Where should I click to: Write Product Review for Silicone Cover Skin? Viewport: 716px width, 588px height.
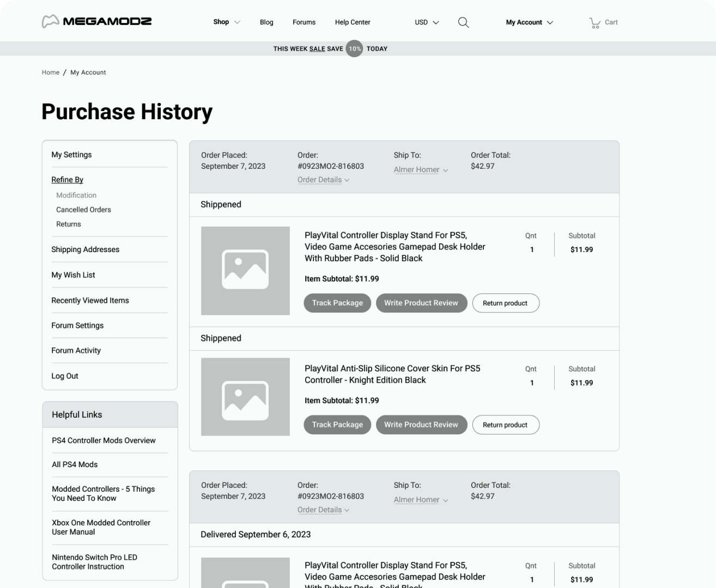click(421, 425)
